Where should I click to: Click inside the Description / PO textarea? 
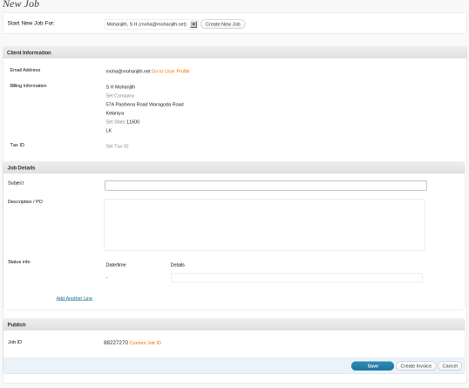click(265, 225)
